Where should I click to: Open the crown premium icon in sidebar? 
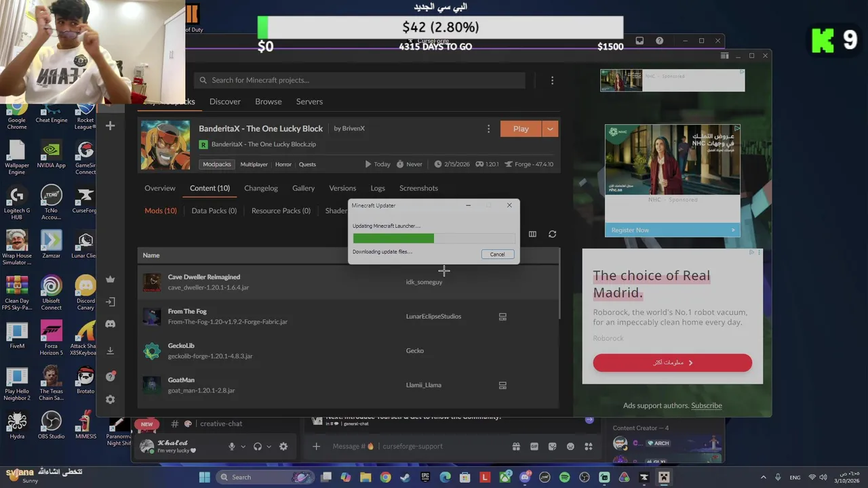(x=111, y=279)
